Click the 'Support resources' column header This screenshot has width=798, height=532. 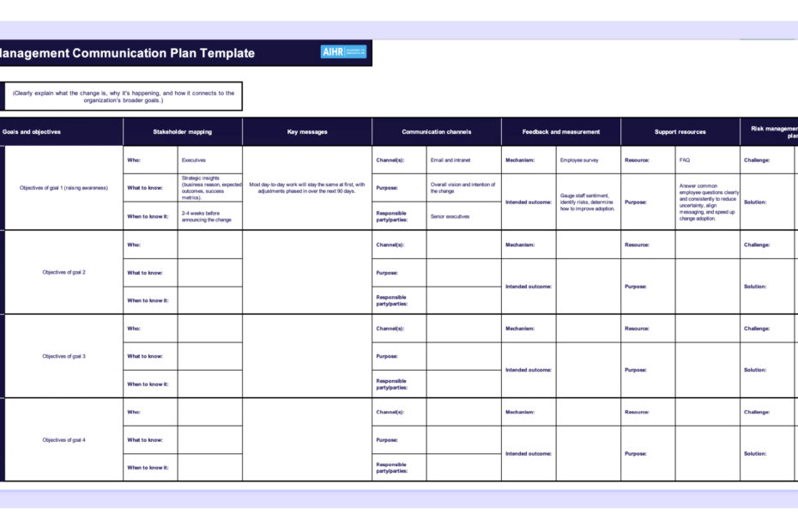click(x=680, y=132)
